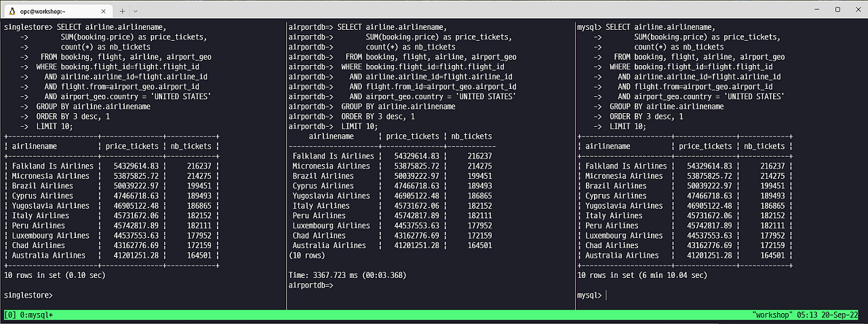Screen dimensions: 868x324
Task: Click 44537553.63 in the airportdb pane
Action: (x=416, y=226)
